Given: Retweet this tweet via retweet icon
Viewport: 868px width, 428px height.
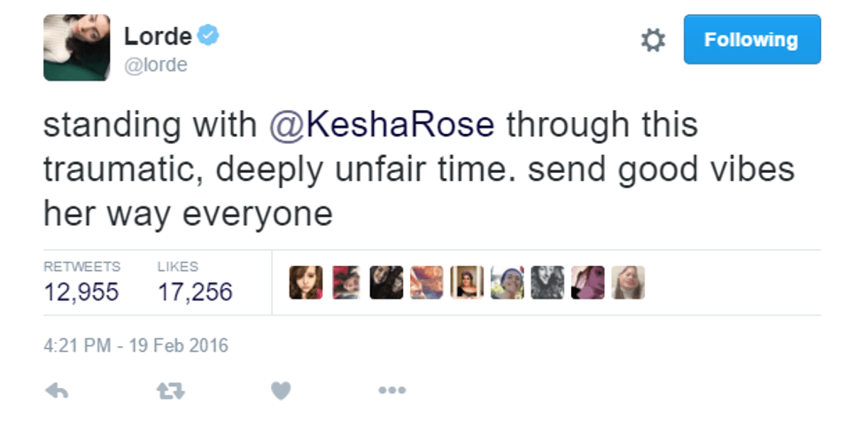Looking at the screenshot, I should (170, 390).
